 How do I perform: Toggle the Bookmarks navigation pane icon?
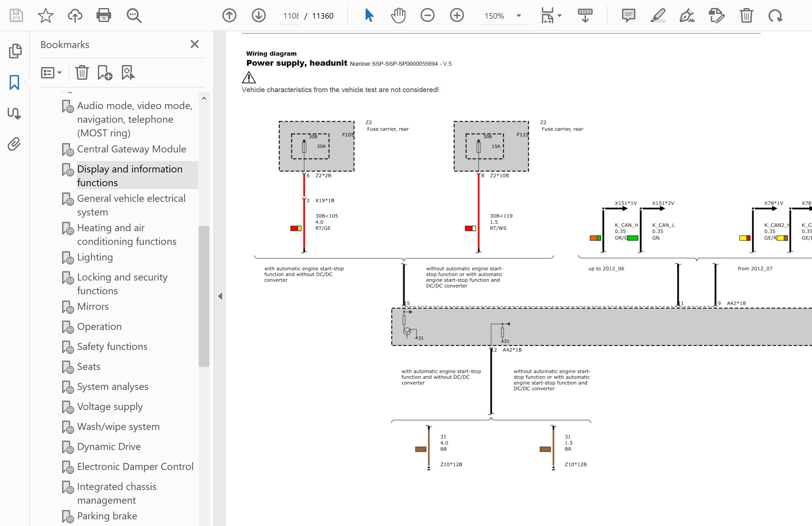14,82
